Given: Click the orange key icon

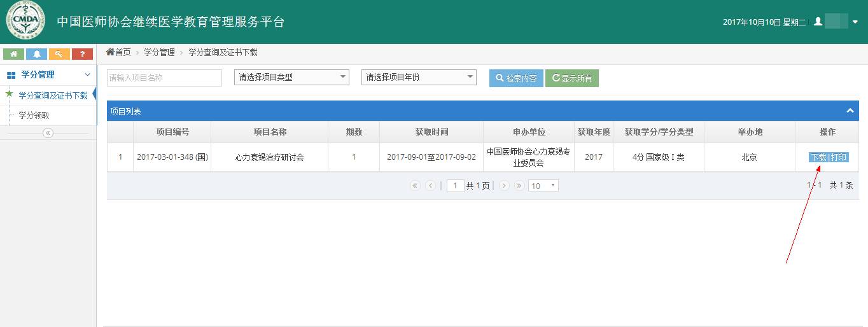Looking at the screenshot, I should pos(59,54).
